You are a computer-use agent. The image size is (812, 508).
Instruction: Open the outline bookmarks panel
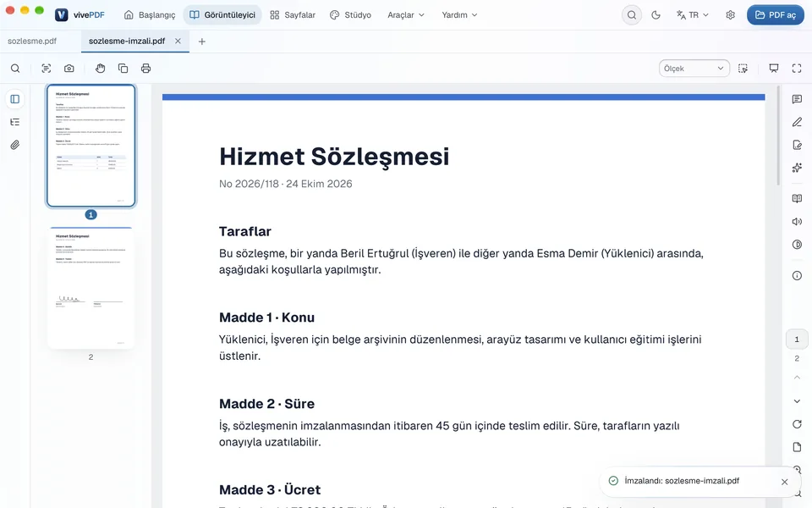tap(15, 122)
